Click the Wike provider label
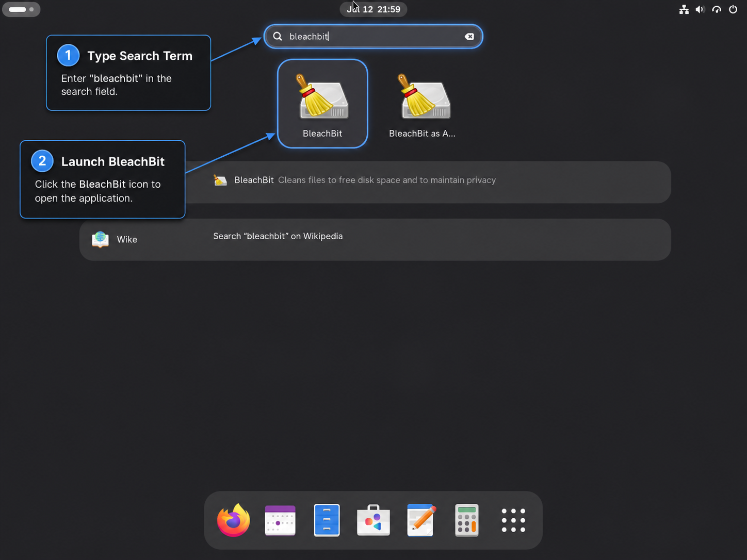This screenshot has width=747, height=560. (x=127, y=239)
